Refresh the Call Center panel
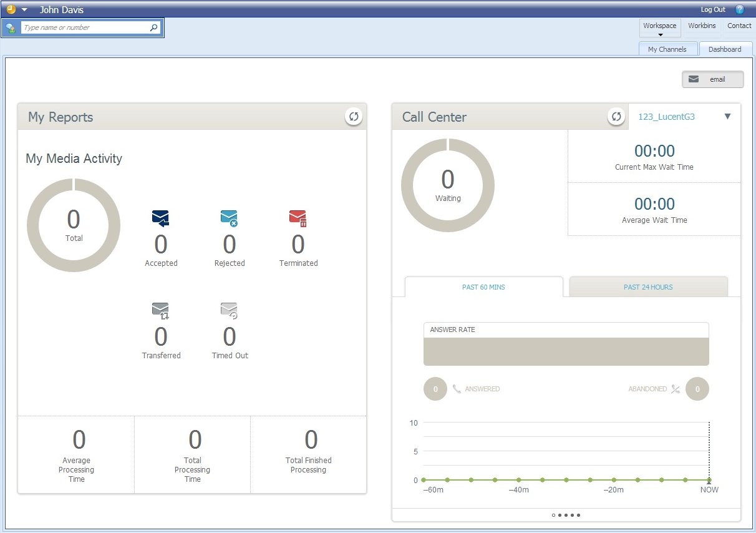Image resolution: width=756 pixels, height=533 pixels. [616, 117]
